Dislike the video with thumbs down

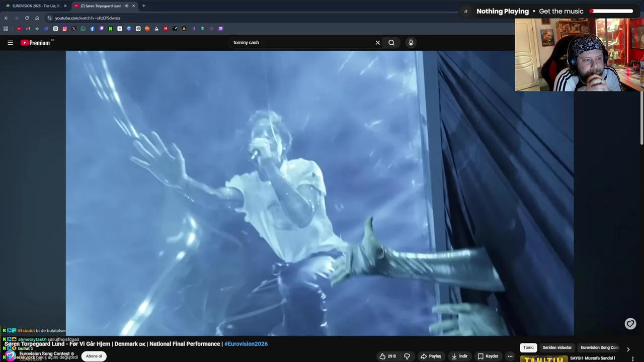pos(407,356)
